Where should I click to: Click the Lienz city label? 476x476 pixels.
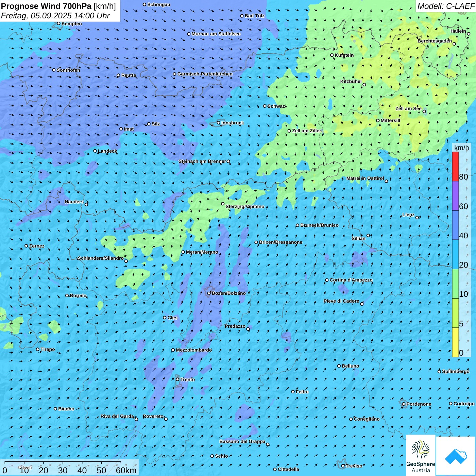[408, 215]
